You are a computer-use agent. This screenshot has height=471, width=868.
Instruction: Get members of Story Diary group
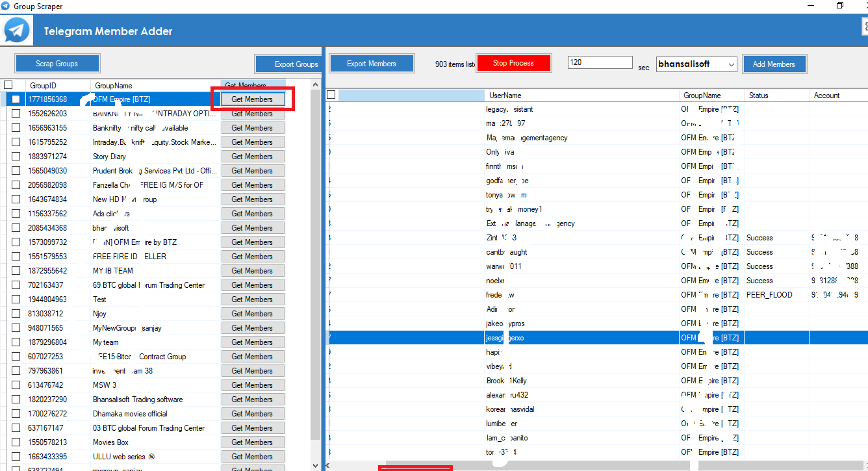tap(253, 157)
